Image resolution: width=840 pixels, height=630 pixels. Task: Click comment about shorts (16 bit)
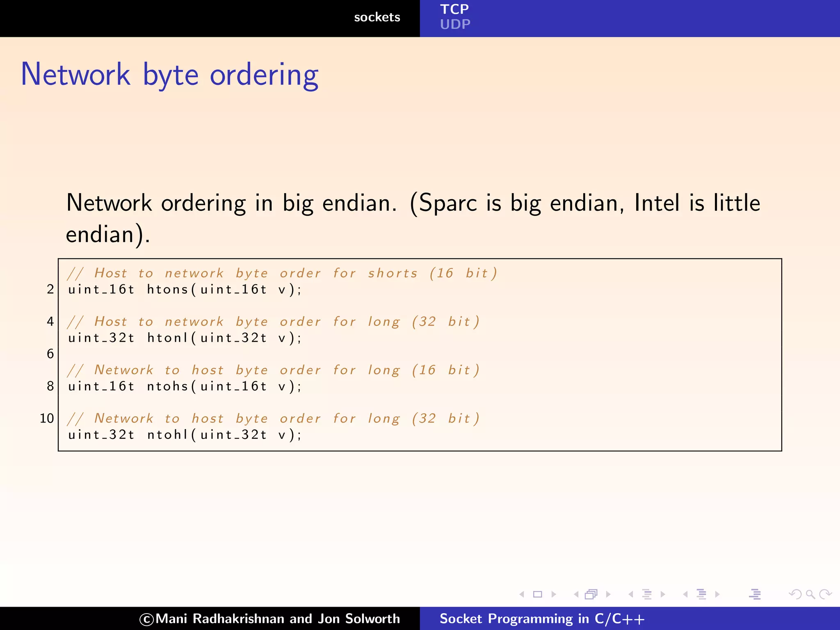coord(283,273)
